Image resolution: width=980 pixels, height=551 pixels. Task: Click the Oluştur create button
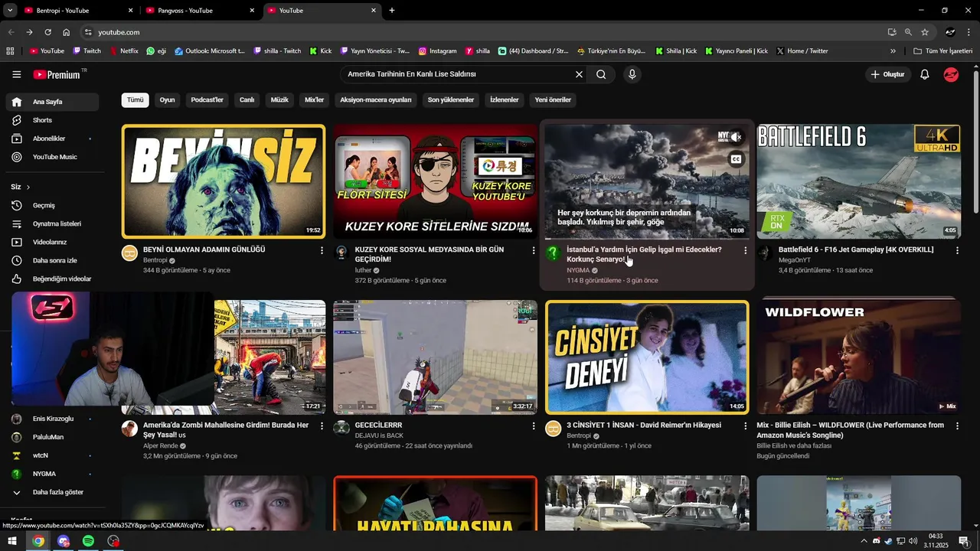point(888,74)
